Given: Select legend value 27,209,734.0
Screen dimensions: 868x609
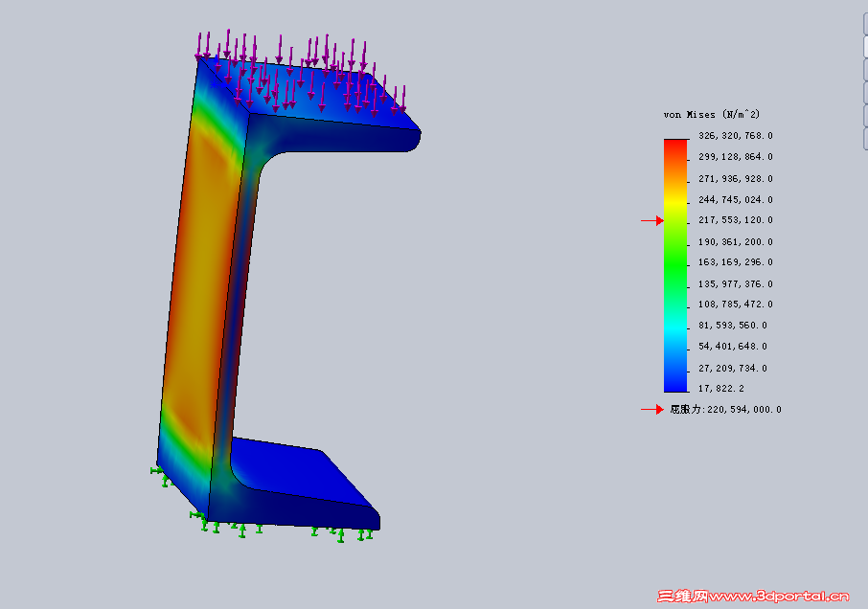Looking at the screenshot, I should pos(732,368).
